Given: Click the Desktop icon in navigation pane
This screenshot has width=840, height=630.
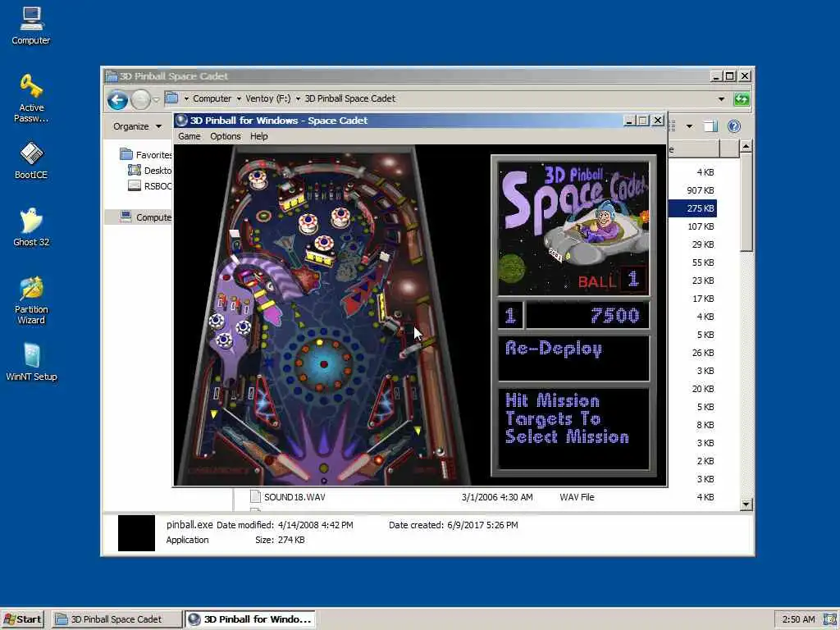Looking at the screenshot, I should pyautogui.click(x=134, y=170).
